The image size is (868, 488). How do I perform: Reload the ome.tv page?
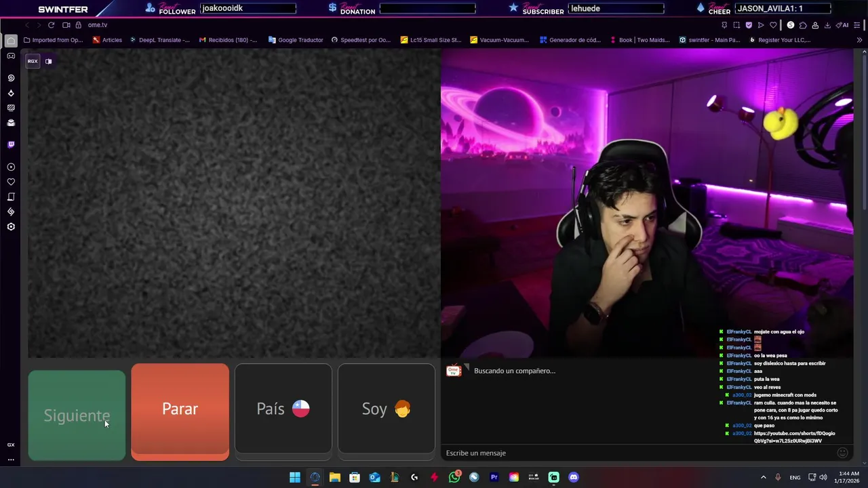pyautogui.click(x=51, y=25)
